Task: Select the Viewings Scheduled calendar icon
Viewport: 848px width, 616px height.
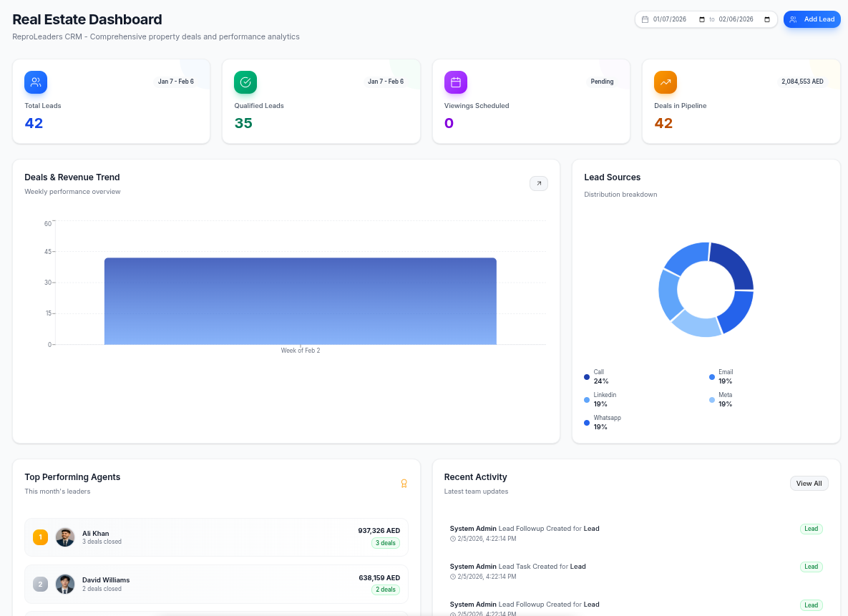Action: click(456, 82)
